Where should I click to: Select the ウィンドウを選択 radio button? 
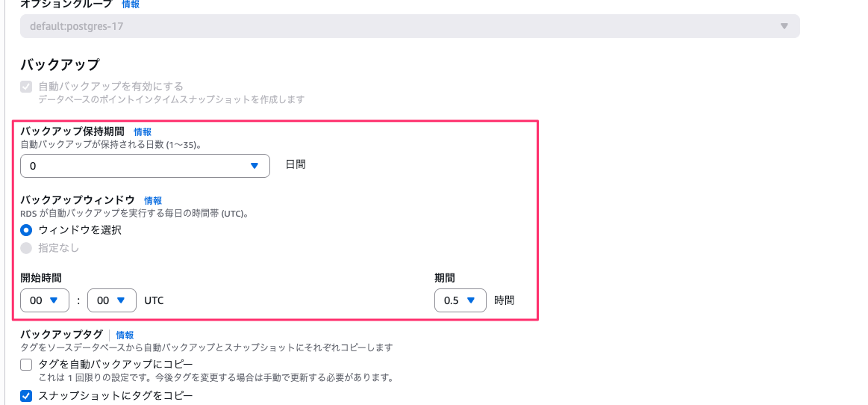[26, 230]
